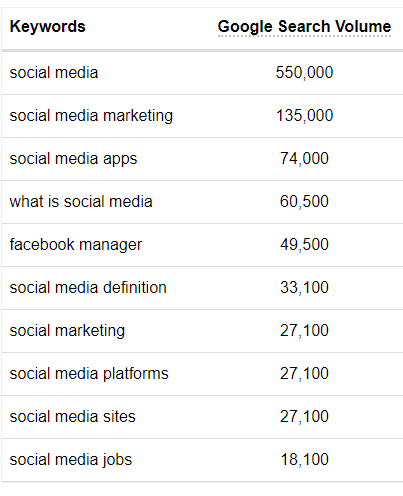The width and height of the screenshot is (403, 496).
Task: Click the 60,500 search volume value
Action: 304,202
